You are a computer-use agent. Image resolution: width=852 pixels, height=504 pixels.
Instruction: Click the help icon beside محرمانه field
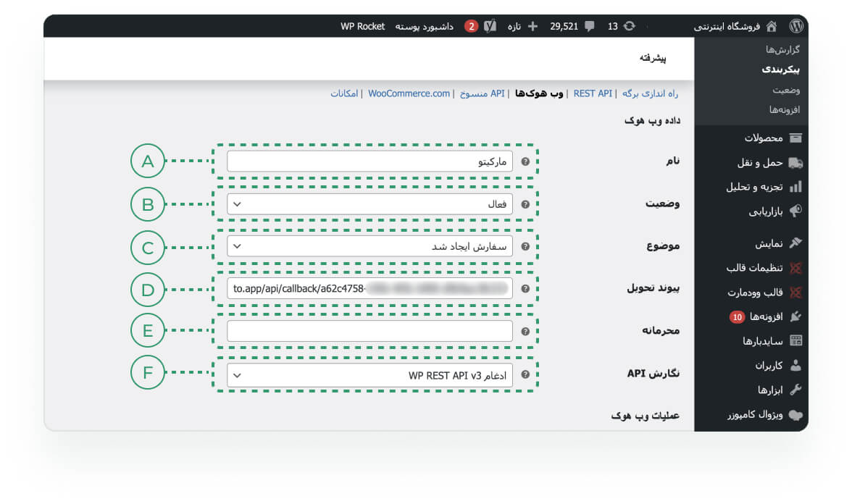click(x=525, y=332)
